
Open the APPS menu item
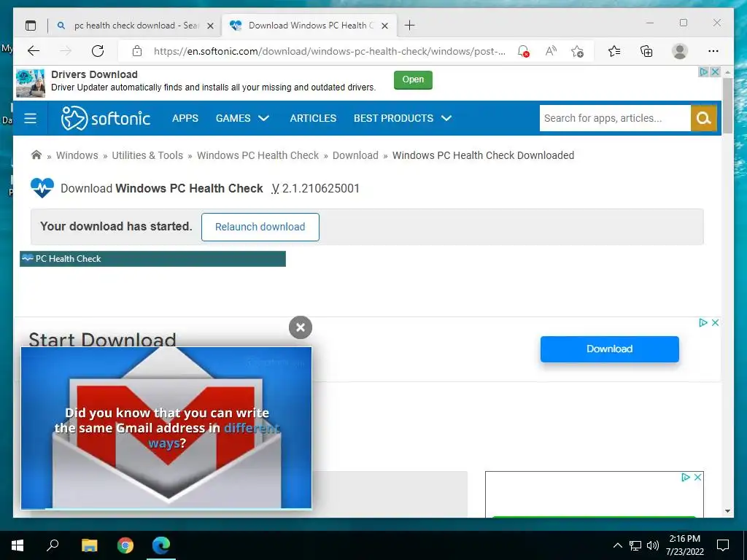[185, 118]
